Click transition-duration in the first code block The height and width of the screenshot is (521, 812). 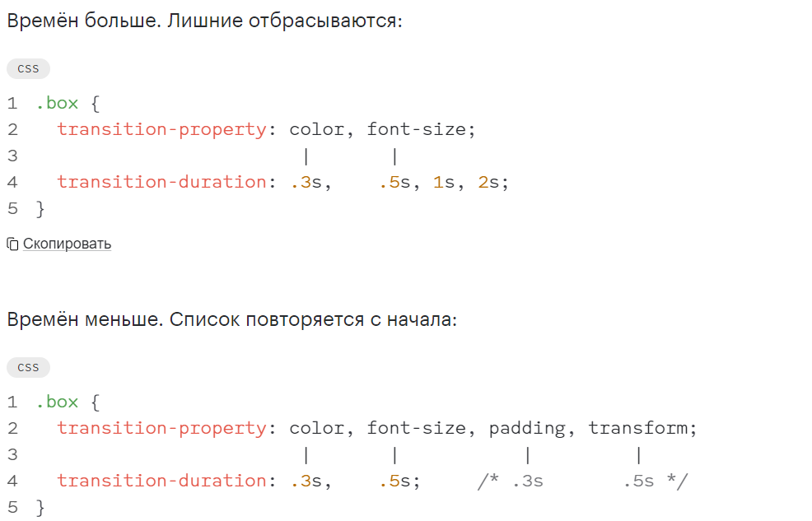[x=161, y=182]
